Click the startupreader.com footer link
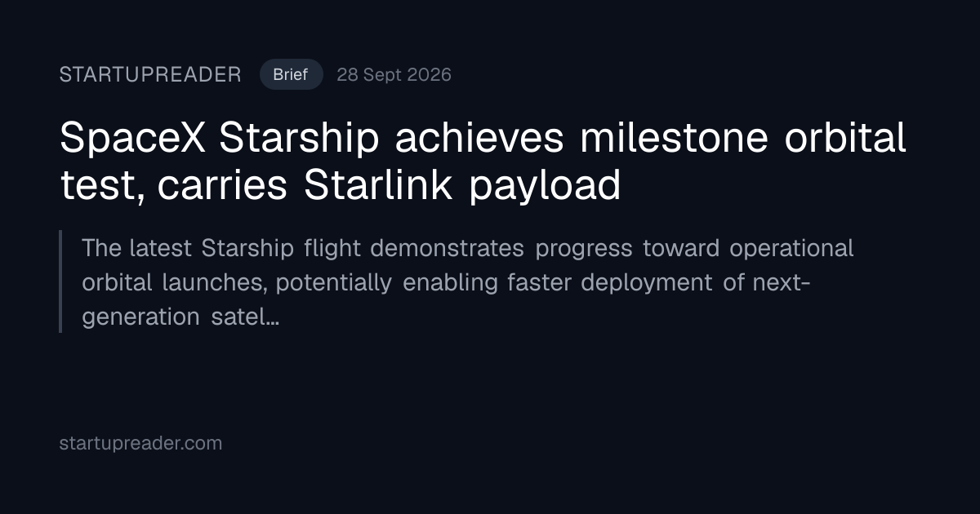Screen dimensions: 980x514 coord(140,444)
